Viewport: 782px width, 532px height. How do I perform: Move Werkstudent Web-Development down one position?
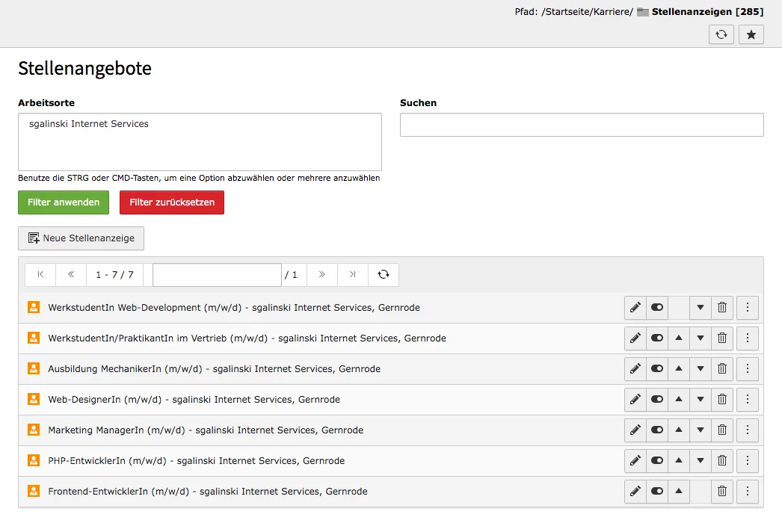[700, 307]
